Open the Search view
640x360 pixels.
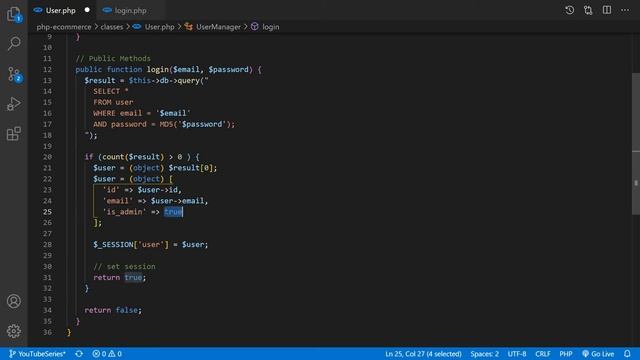pyautogui.click(x=14, y=43)
